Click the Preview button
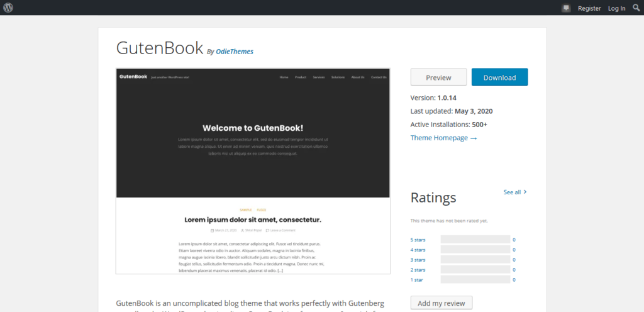Viewport: 644px width, 312px height. (438, 77)
